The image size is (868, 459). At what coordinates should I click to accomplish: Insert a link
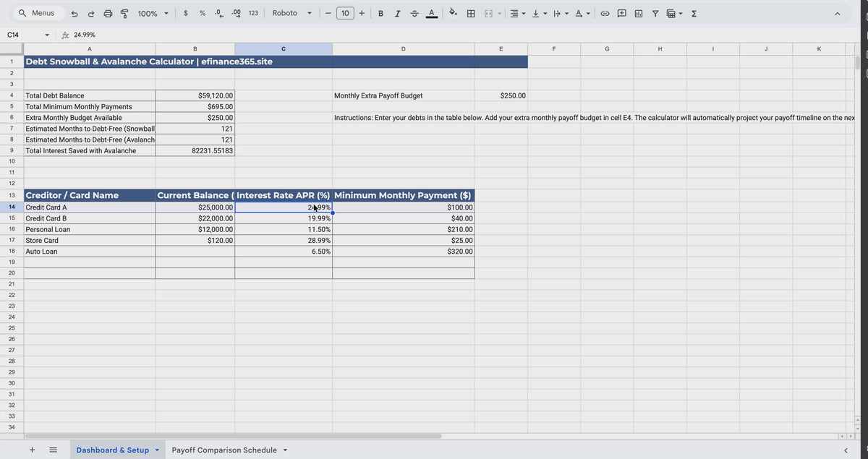pos(605,13)
